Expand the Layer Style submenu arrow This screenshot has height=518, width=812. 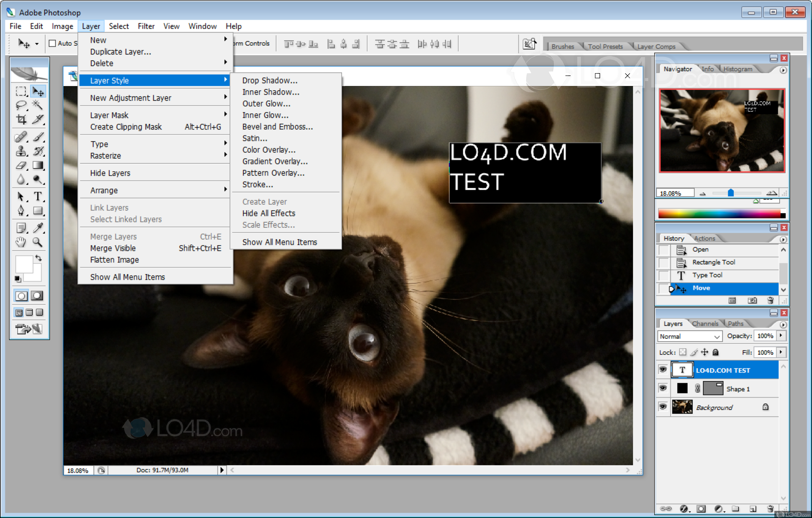pos(225,80)
